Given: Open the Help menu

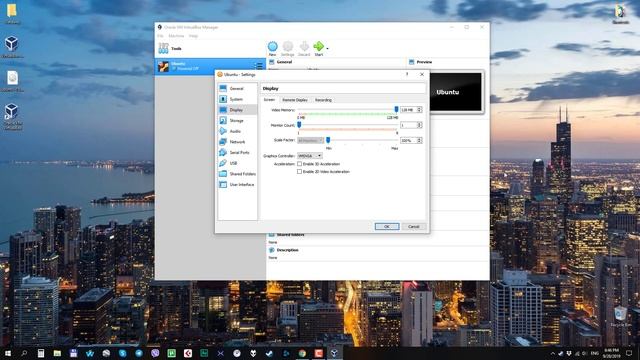Looking at the screenshot, I should (193, 36).
